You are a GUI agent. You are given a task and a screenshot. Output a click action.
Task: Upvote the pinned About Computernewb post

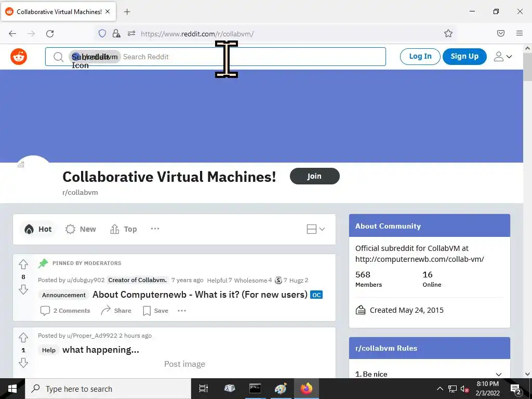(23, 264)
